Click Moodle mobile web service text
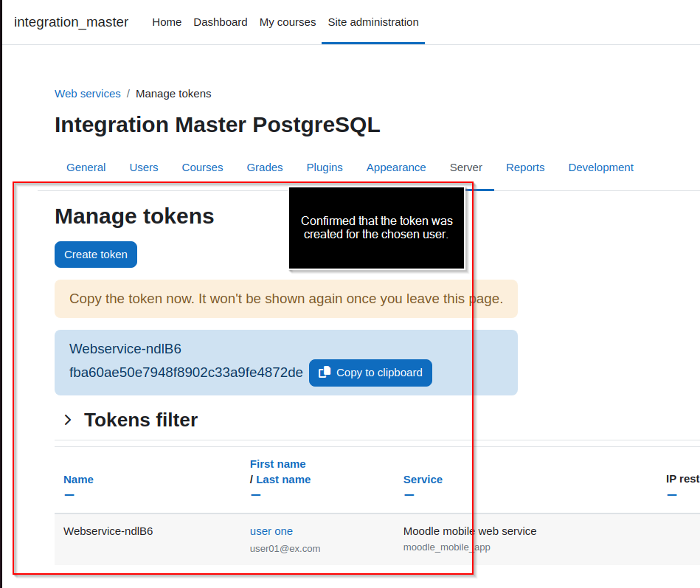700x588 pixels. pos(470,531)
